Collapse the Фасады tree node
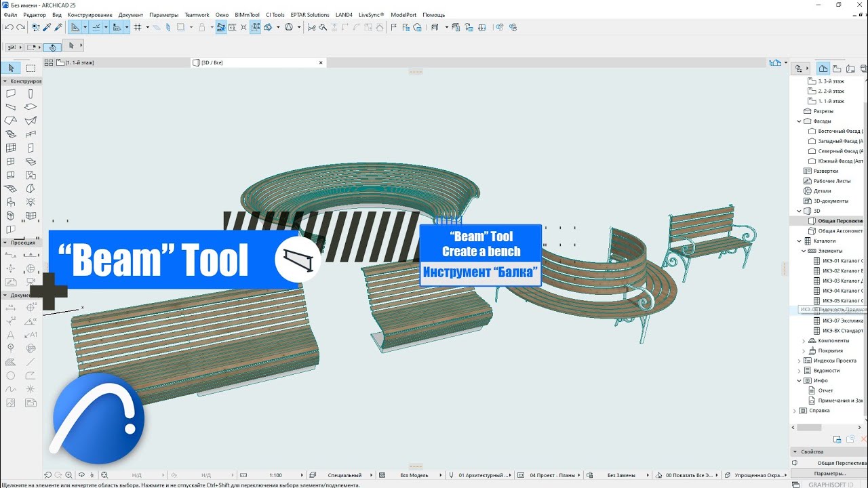Screen dimensions: 868x488 tap(800, 121)
